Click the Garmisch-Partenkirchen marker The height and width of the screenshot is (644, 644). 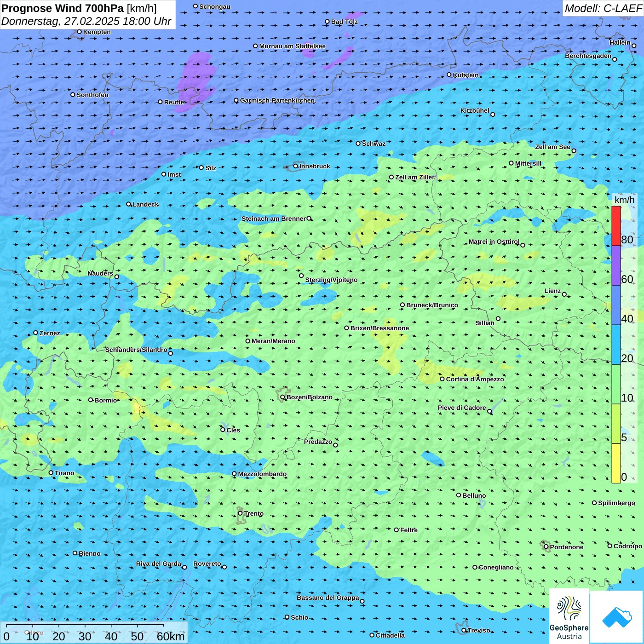pyautogui.click(x=236, y=100)
